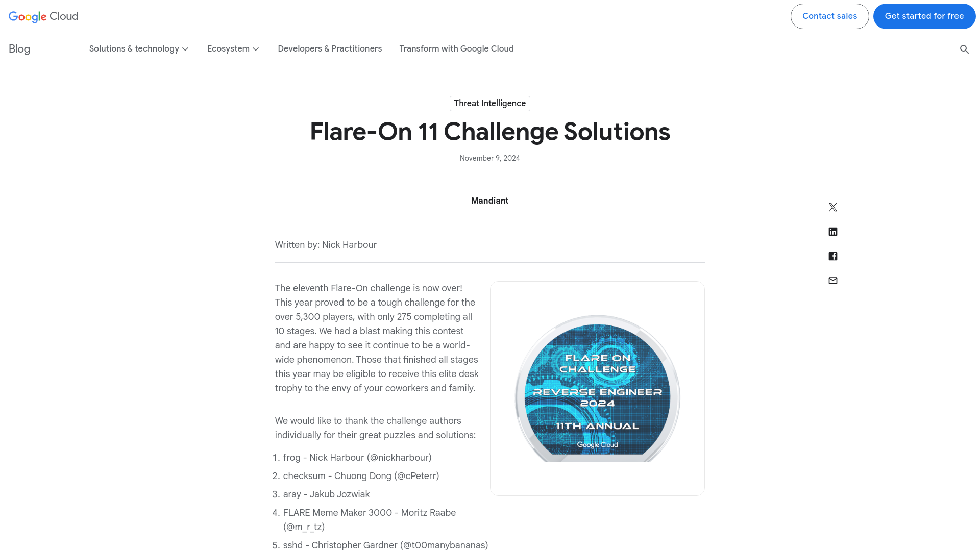The image size is (980, 551).
Task: Expand the Ecosystem dropdown menu
Action: tap(233, 48)
